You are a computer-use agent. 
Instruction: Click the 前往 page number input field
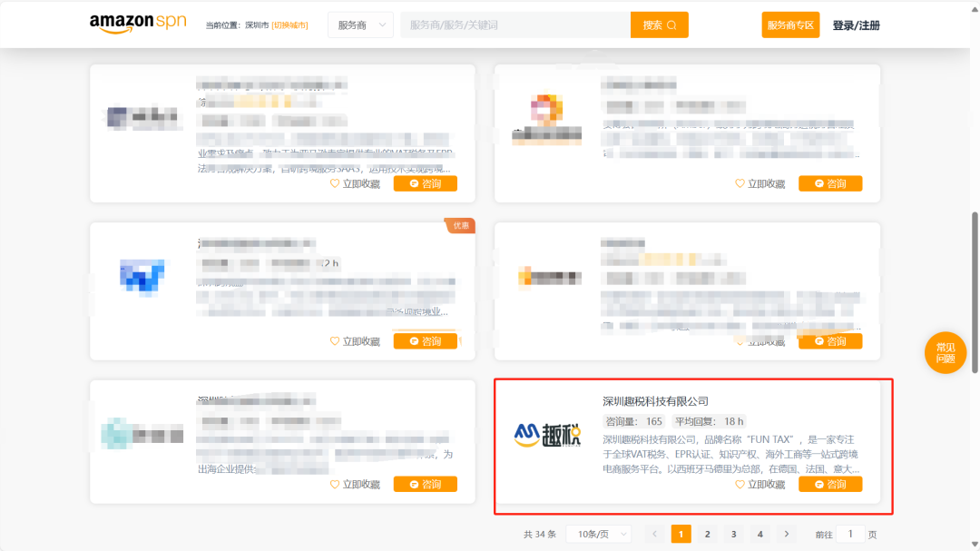850,534
